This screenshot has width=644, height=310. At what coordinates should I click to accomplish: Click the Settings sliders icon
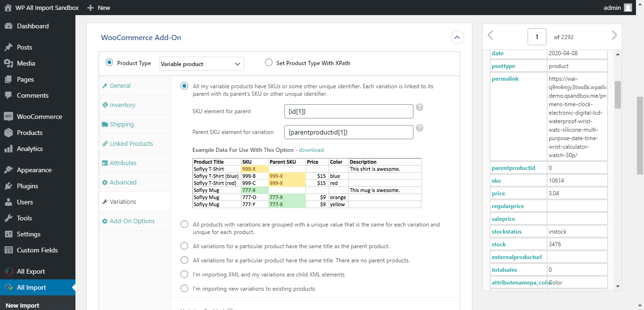click(x=8, y=234)
